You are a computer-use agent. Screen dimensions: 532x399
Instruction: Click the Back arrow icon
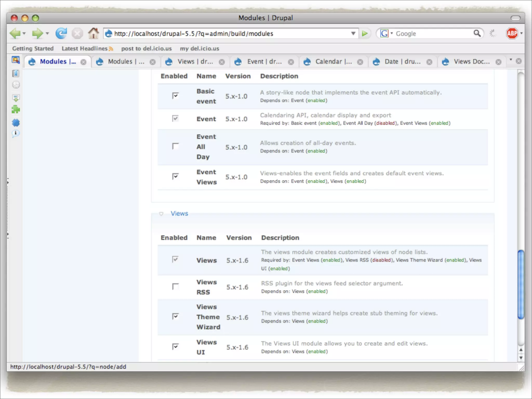pyautogui.click(x=15, y=34)
